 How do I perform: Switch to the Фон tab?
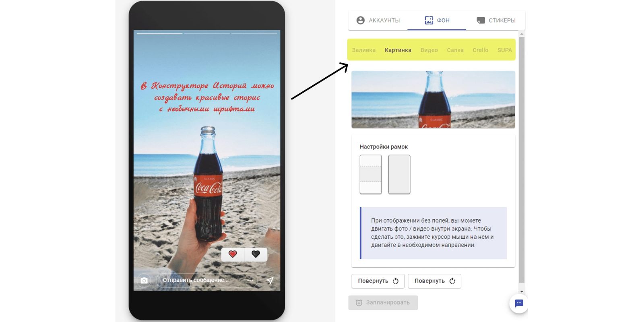pyautogui.click(x=437, y=20)
